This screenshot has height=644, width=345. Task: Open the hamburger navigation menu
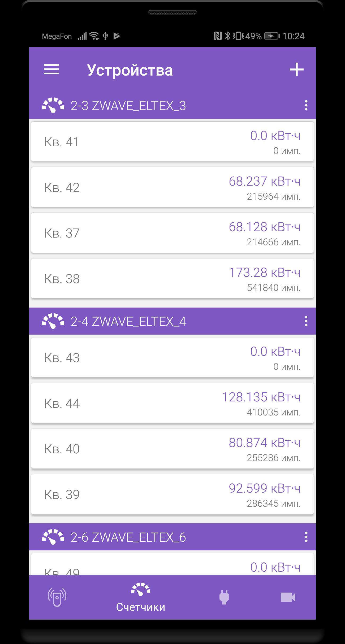[51, 70]
